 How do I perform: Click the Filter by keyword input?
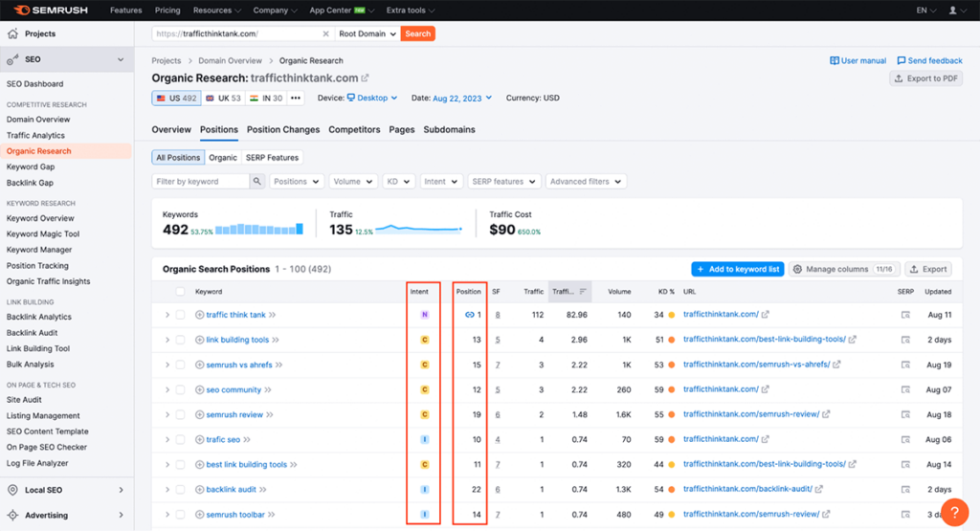[x=201, y=181]
